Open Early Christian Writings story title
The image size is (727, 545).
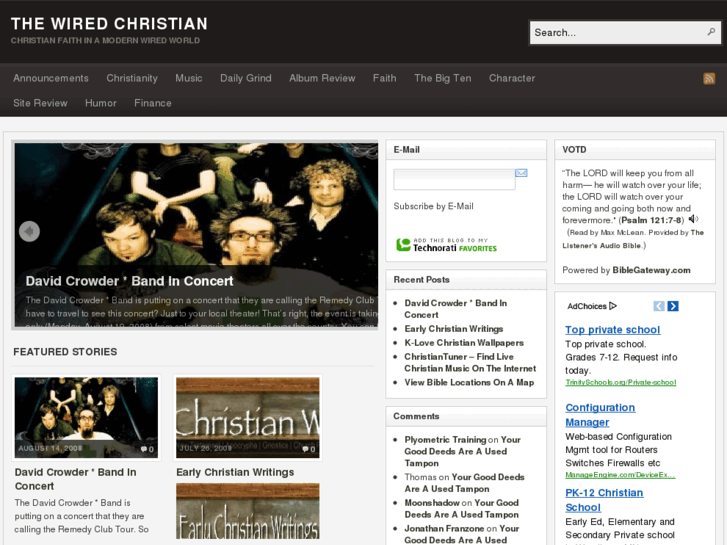(235, 472)
